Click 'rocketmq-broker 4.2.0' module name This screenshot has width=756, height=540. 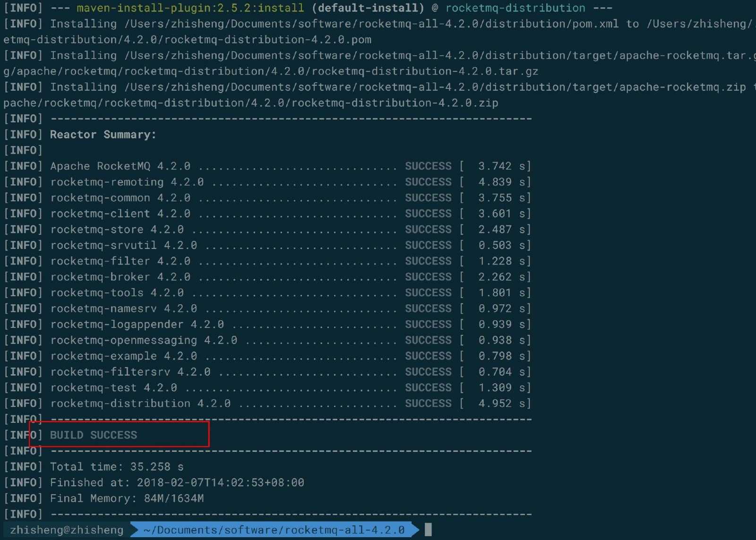[120, 277]
